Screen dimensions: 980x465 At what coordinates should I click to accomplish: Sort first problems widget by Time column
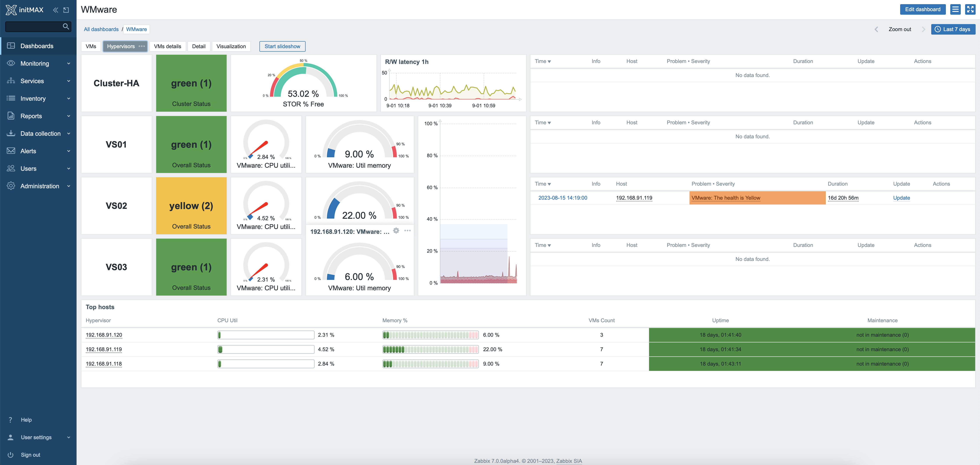coord(543,61)
